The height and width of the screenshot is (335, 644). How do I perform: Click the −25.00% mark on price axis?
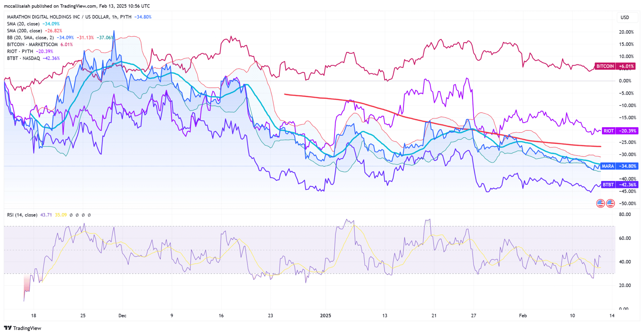pyautogui.click(x=627, y=142)
